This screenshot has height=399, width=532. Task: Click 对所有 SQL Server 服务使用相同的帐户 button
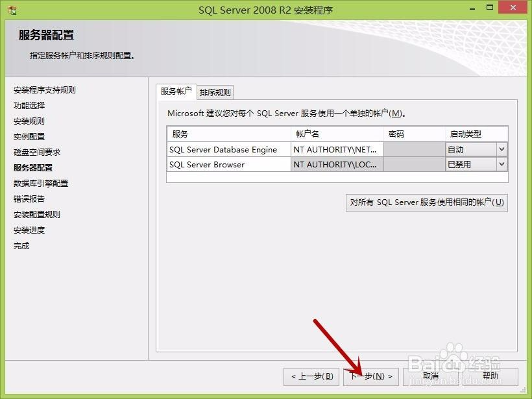(x=426, y=202)
